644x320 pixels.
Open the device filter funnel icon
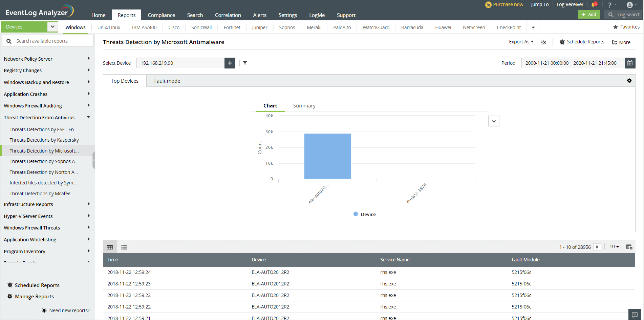tap(245, 63)
